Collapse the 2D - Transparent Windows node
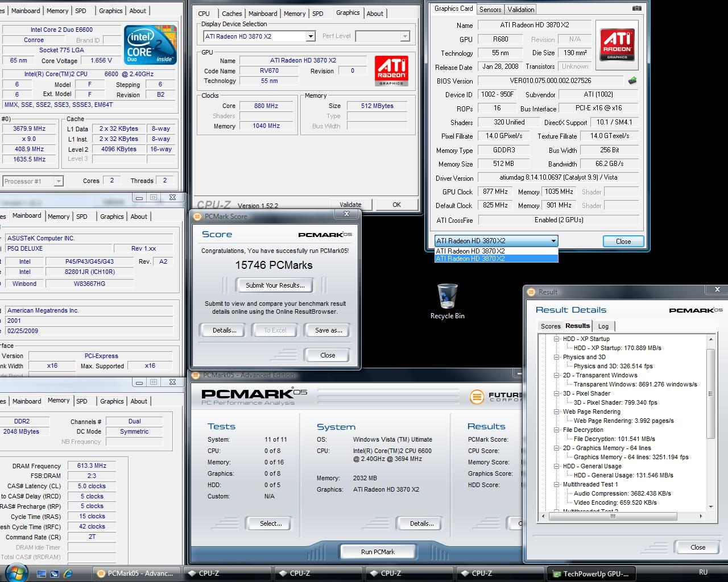This screenshot has height=582, width=728. 557,375
